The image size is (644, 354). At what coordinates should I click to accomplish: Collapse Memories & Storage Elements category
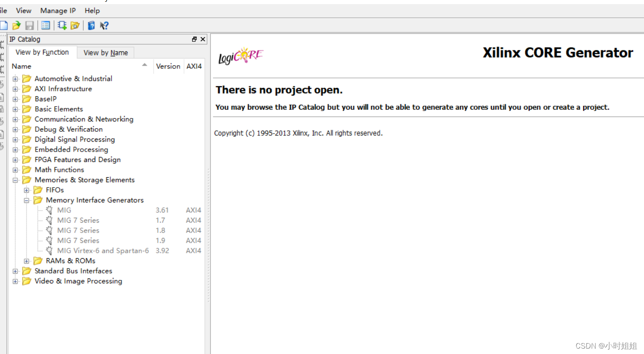click(15, 180)
